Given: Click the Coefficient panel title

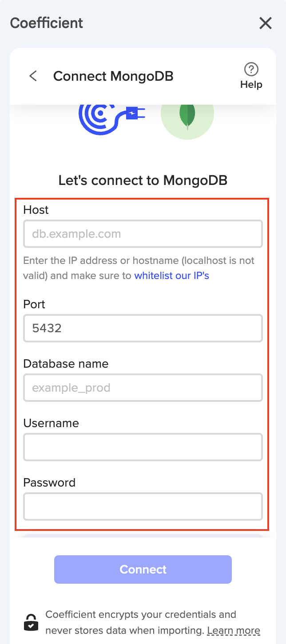Looking at the screenshot, I should [x=47, y=23].
